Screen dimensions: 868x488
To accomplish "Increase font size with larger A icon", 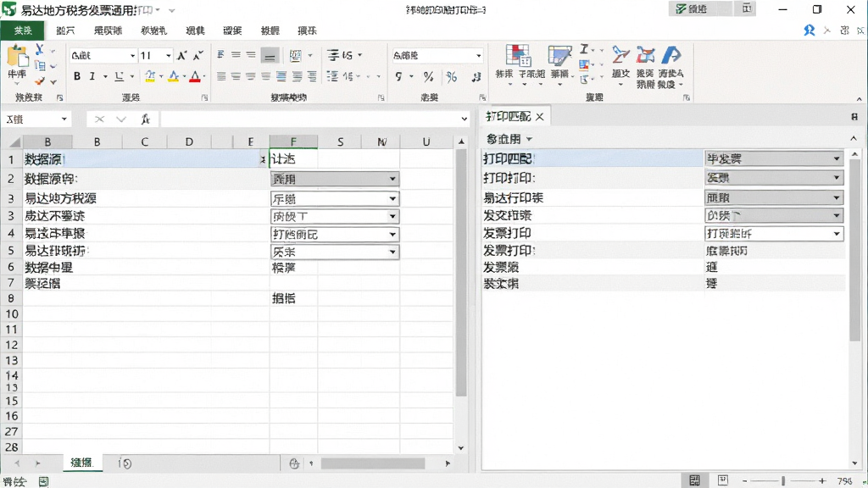I will point(181,55).
